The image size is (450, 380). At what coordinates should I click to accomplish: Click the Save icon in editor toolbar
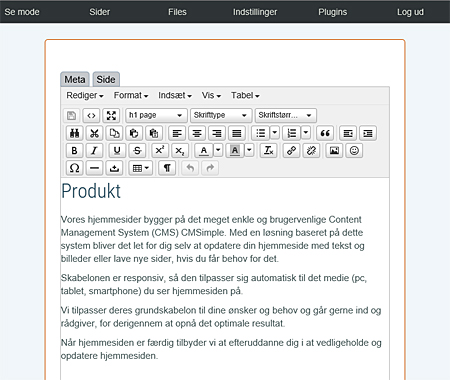pyautogui.click(x=71, y=115)
